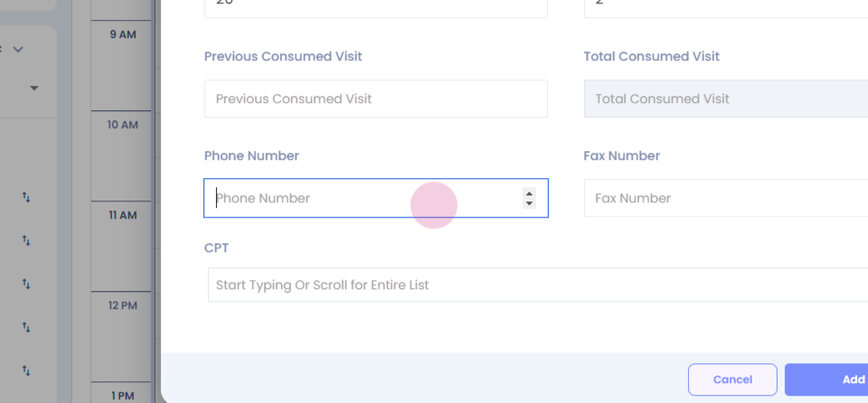
Task: Click the topmost sort arrows icon in left panel
Action: [x=26, y=197]
